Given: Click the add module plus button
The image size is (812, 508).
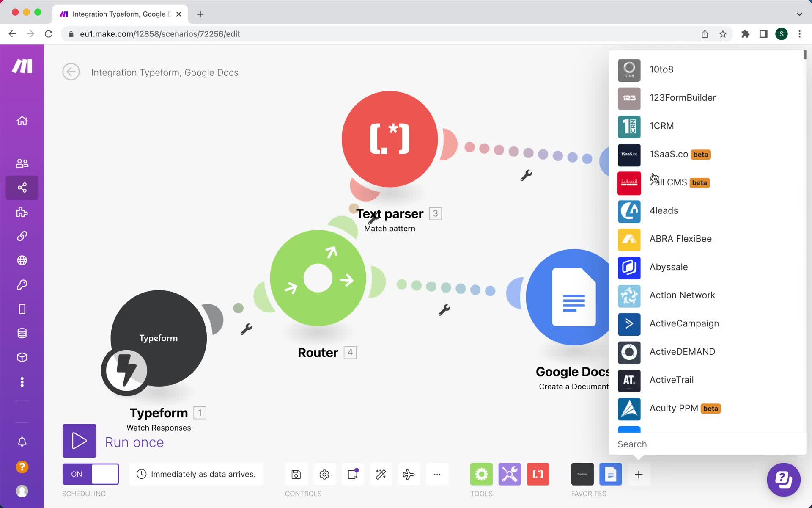Looking at the screenshot, I should [638, 475].
